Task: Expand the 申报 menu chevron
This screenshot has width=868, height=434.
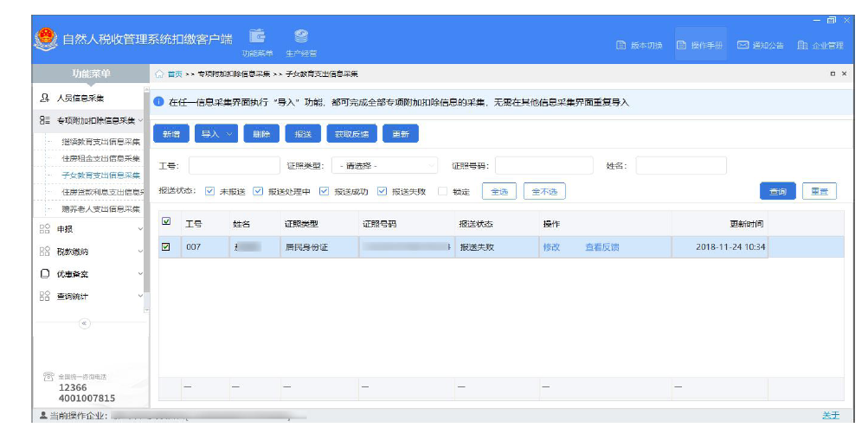Action: 140,229
